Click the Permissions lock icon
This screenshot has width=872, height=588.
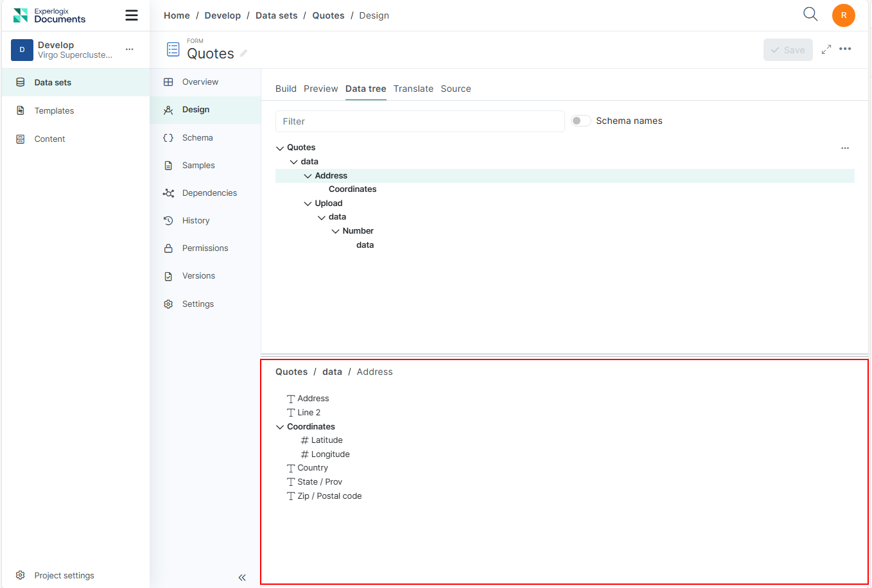tap(168, 248)
